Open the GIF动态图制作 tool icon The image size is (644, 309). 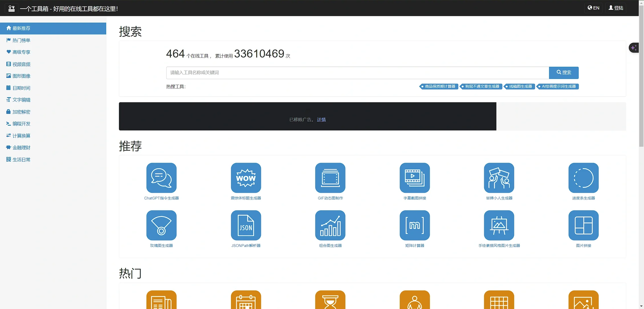pos(330,178)
